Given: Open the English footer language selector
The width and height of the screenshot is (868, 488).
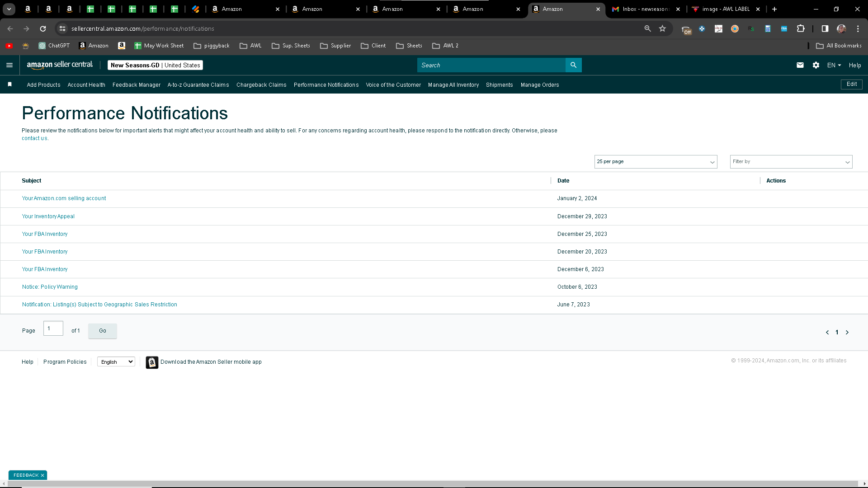Looking at the screenshot, I should [116, 362].
